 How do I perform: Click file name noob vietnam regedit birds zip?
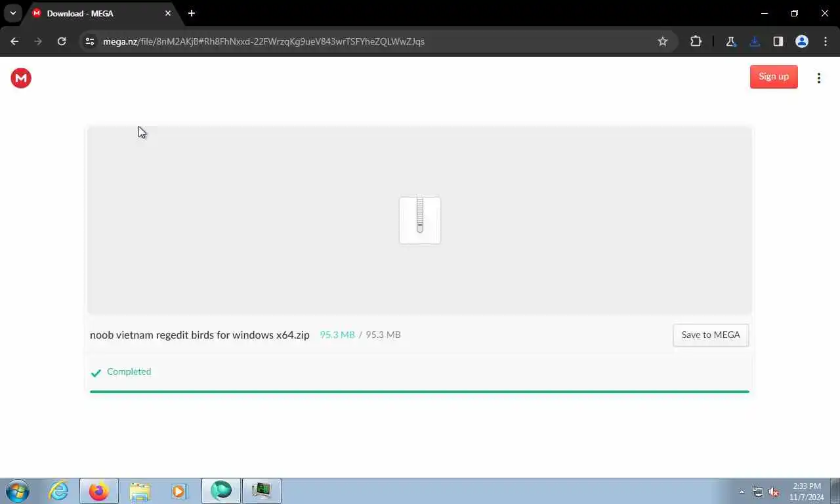pyautogui.click(x=199, y=335)
